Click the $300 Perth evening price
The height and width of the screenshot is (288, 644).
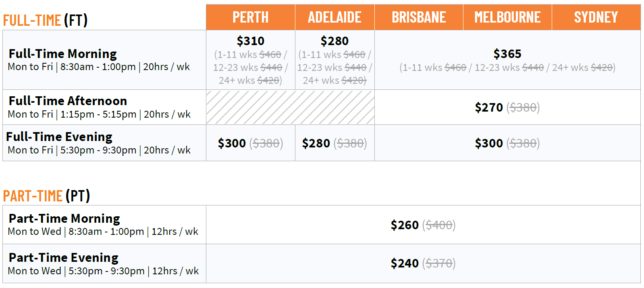point(232,143)
